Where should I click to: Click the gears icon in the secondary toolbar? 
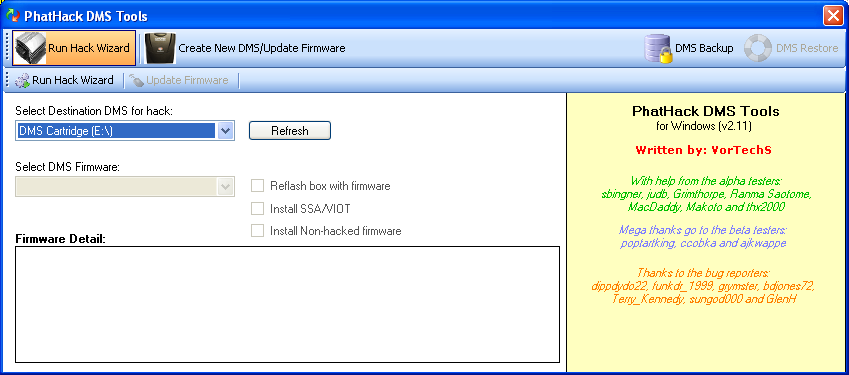pos(22,81)
